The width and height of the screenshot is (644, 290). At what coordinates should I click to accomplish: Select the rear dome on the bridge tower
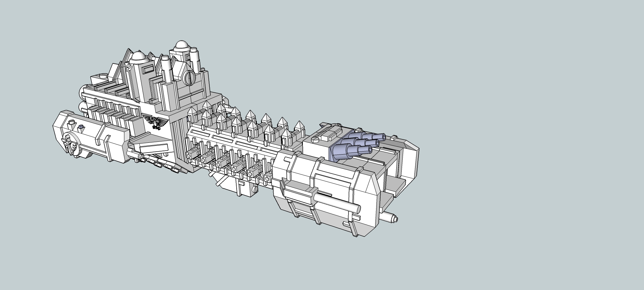click(x=182, y=44)
